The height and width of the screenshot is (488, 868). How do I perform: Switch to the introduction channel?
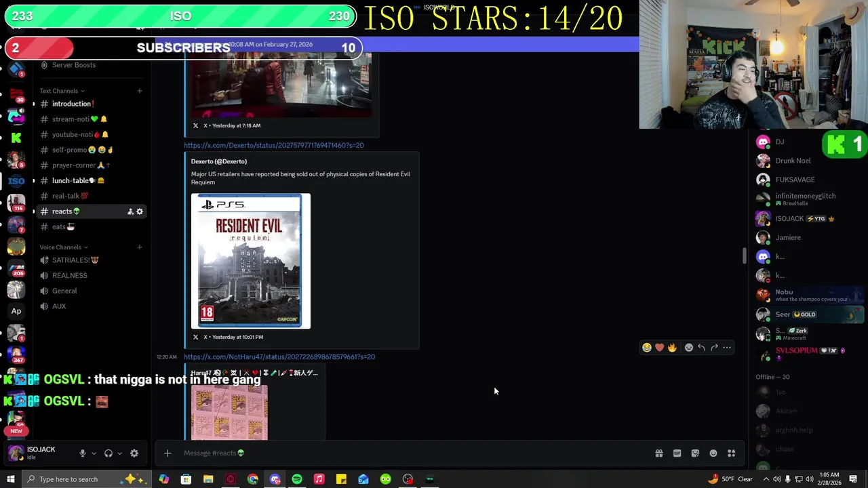pos(92,104)
